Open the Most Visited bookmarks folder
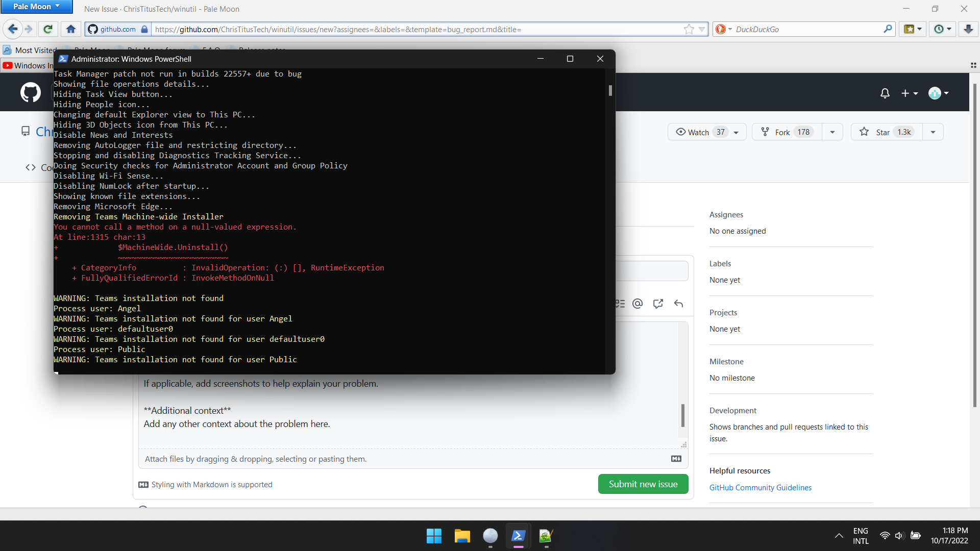The width and height of the screenshot is (980, 551). click(30, 50)
